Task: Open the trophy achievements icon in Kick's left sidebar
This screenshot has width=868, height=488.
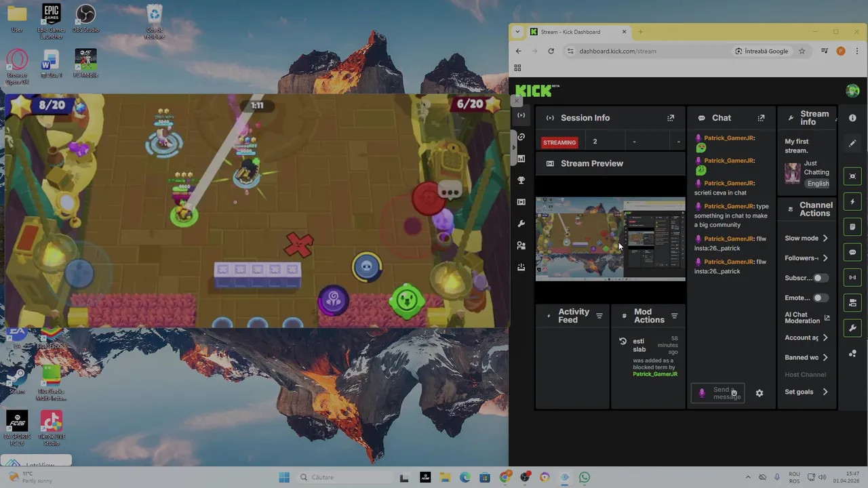Action: click(x=521, y=180)
